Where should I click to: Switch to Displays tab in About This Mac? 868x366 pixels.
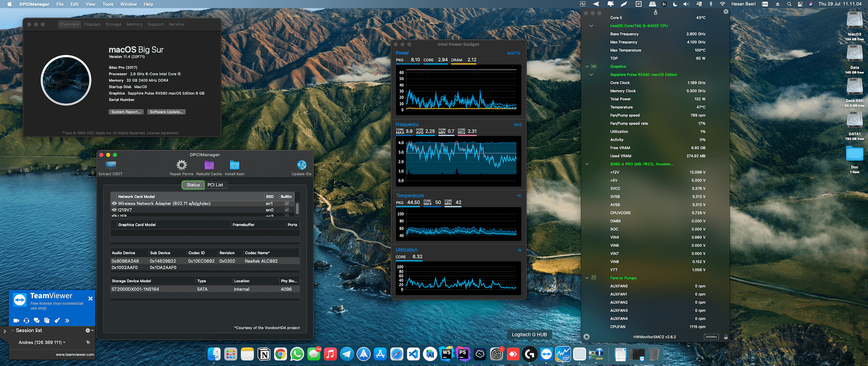coord(92,24)
